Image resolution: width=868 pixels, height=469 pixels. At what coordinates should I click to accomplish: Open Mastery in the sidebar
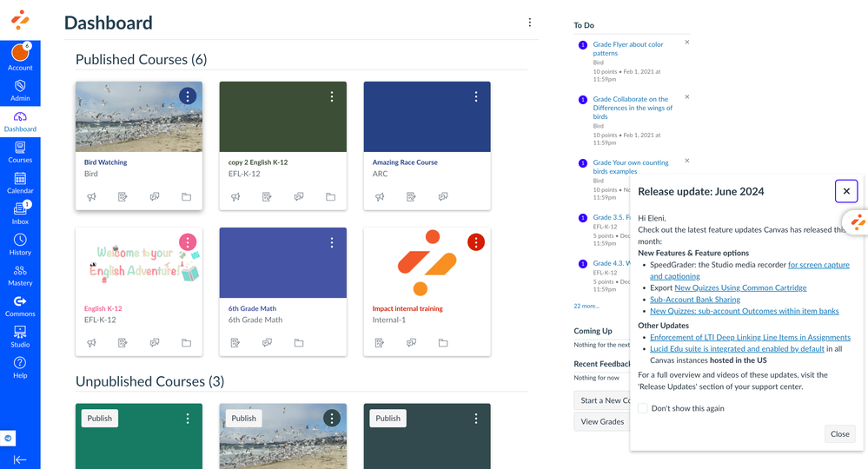coord(20,275)
